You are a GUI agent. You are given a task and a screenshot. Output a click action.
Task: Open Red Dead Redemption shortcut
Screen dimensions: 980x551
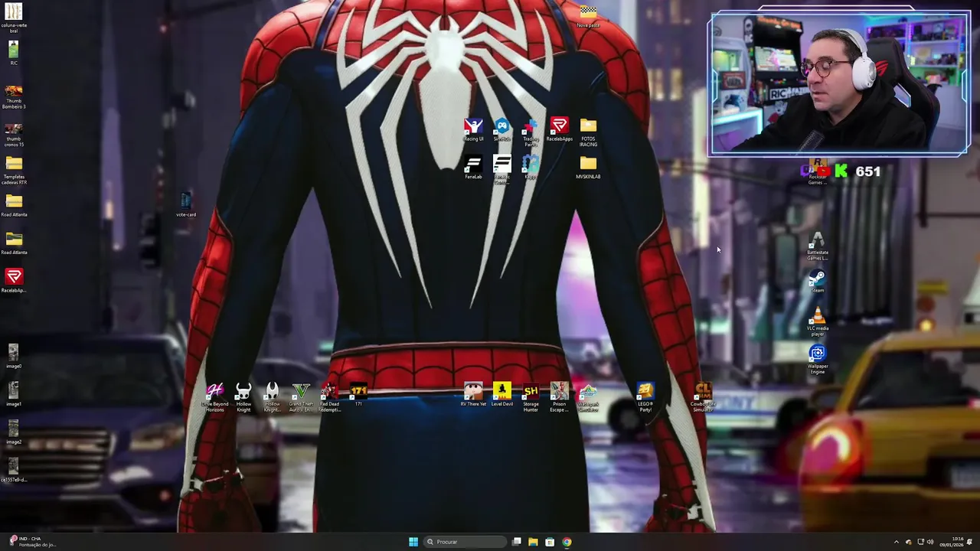click(x=329, y=398)
